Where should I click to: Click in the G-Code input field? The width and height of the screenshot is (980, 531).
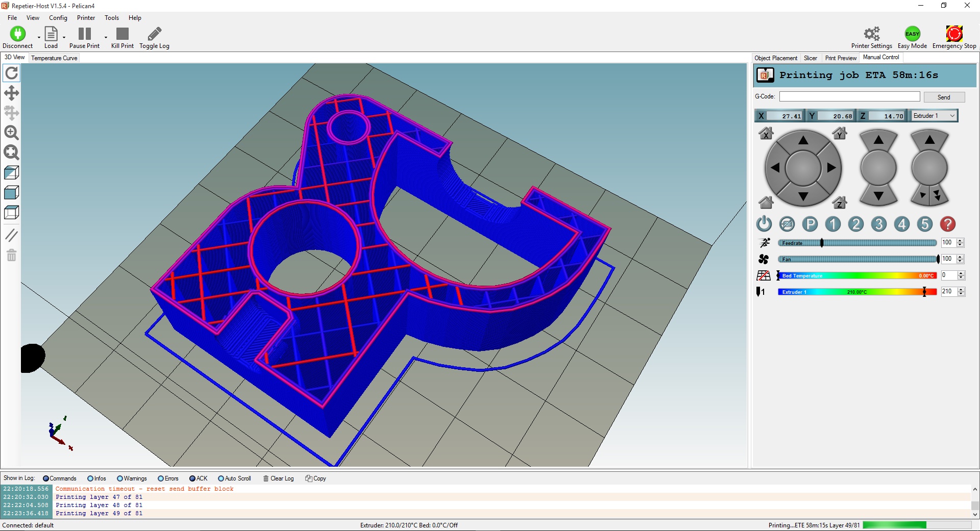click(x=849, y=96)
